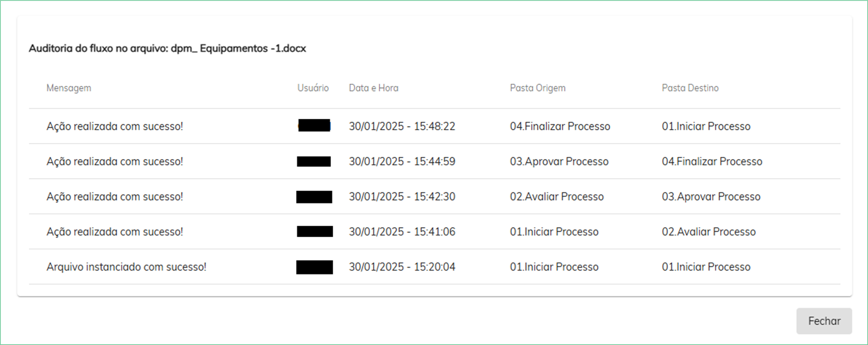
Task: Click destination '03.Aprovar Processo' cell
Action: point(711,196)
